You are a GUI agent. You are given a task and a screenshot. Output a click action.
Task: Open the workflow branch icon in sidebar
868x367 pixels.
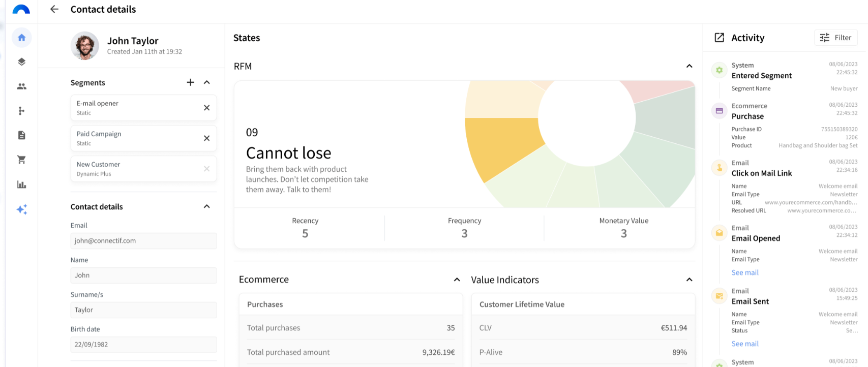pyautogui.click(x=21, y=111)
